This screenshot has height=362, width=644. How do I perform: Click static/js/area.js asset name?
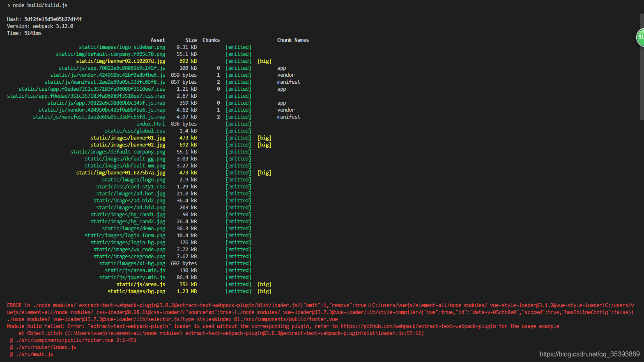[x=141, y=284]
